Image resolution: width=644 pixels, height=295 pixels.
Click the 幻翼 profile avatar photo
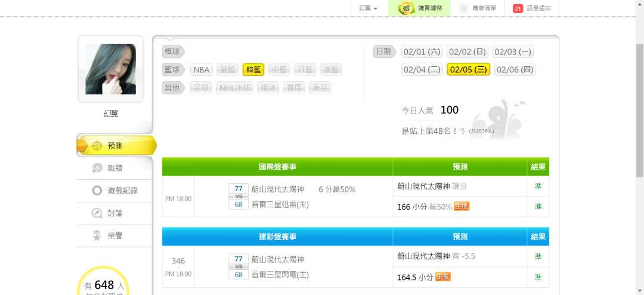(110, 69)
